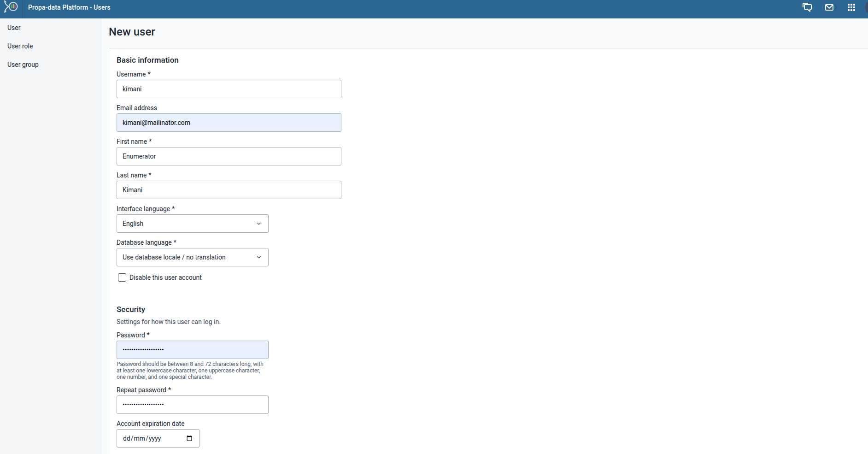This screenshot has width=868, height=454.
Task: Click the dd/mm/yyyy expiration date field
Action: (147, 438)
